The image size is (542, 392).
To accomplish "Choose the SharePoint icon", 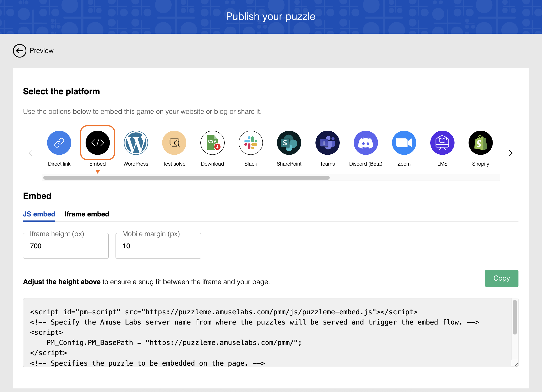I will [x=289, y=143].
